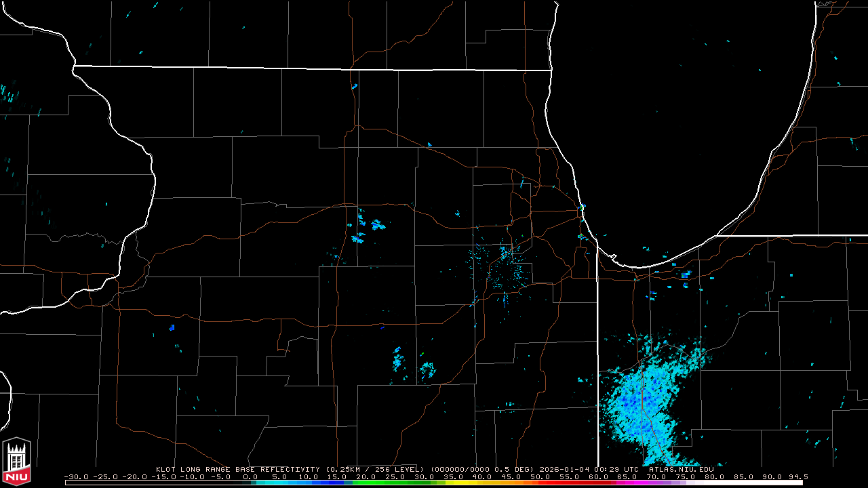Click the cyan echoes at the far left edge

[x=7, y=94]
